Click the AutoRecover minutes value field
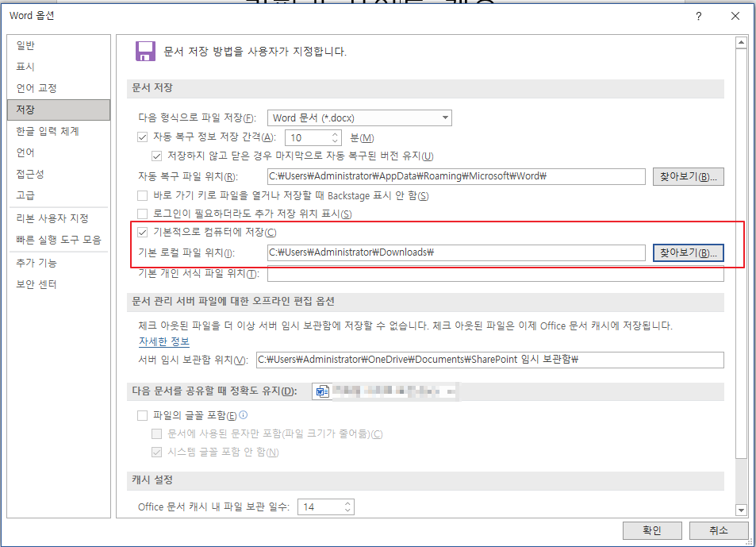 [309, 138]
